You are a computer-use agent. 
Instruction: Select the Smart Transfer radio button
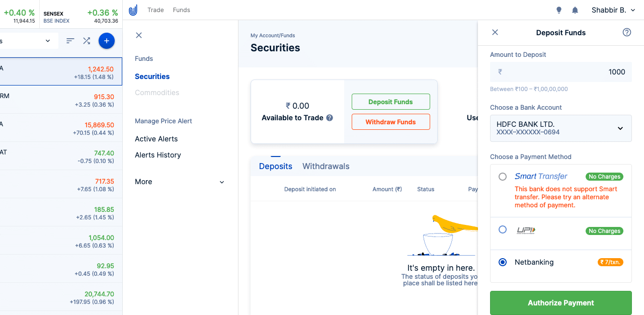[503, 177]
